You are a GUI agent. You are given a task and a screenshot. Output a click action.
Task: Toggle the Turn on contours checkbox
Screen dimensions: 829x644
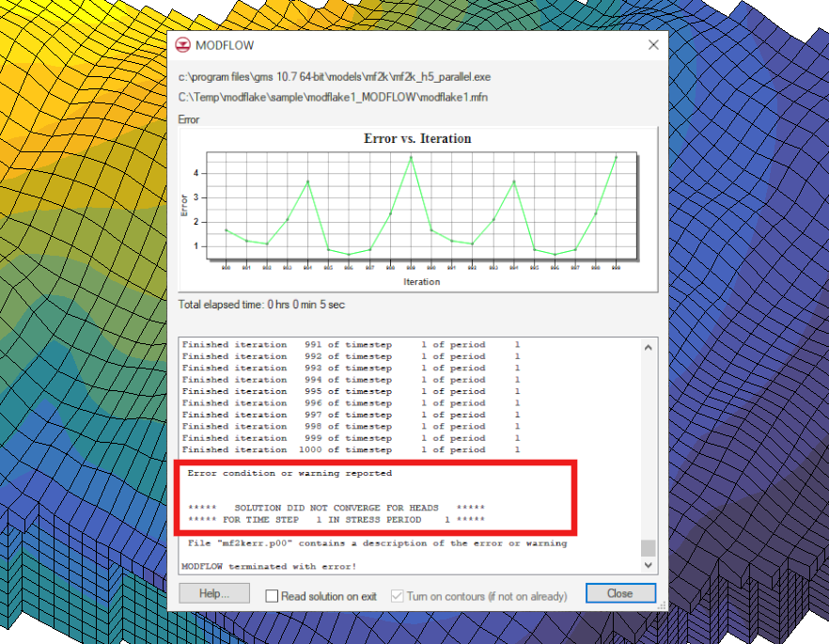click(399, 593)
